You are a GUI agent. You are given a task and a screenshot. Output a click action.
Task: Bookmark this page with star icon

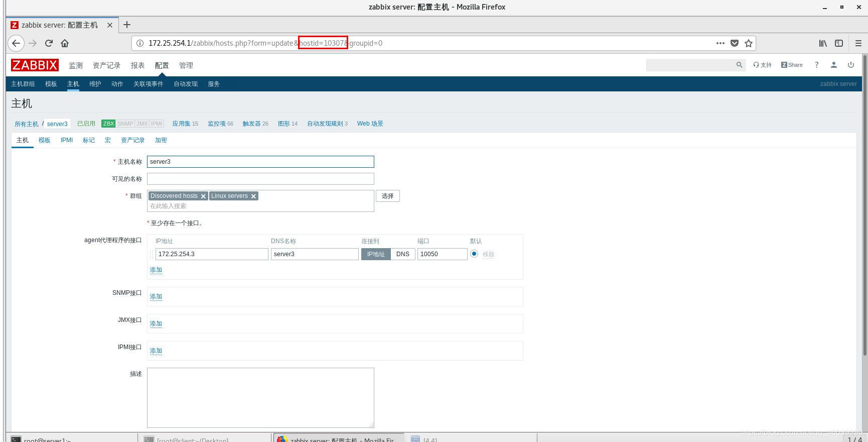(749, 43)
